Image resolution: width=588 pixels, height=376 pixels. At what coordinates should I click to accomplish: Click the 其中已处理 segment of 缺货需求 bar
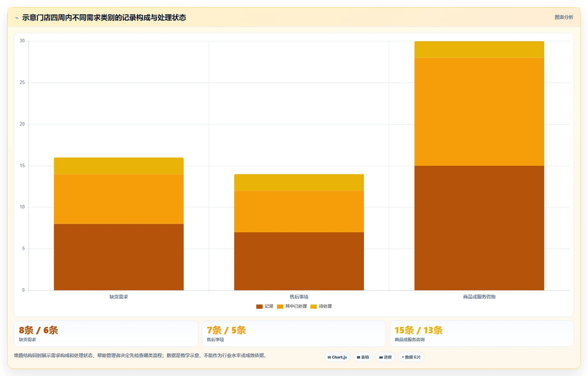tap(119, 199)
